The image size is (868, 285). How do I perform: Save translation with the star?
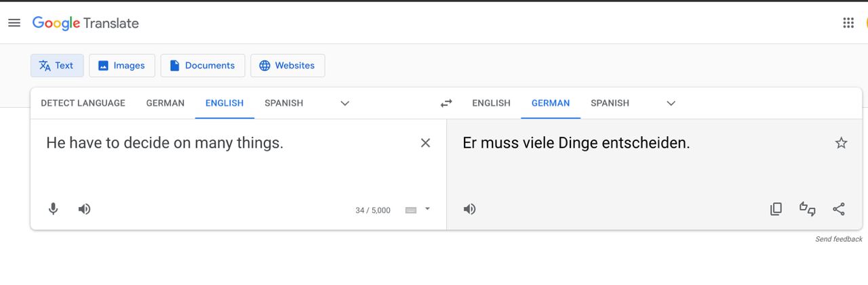click(x=841, y=143)
